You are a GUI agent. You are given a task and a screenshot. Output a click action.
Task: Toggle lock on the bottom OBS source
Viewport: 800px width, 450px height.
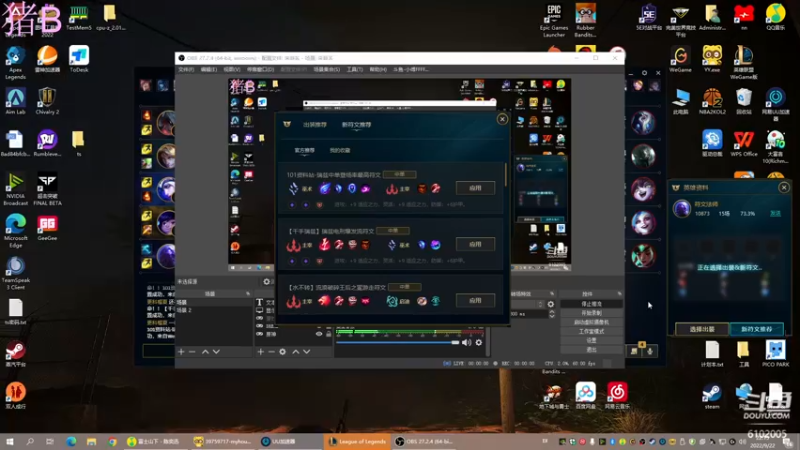(329, 334)
